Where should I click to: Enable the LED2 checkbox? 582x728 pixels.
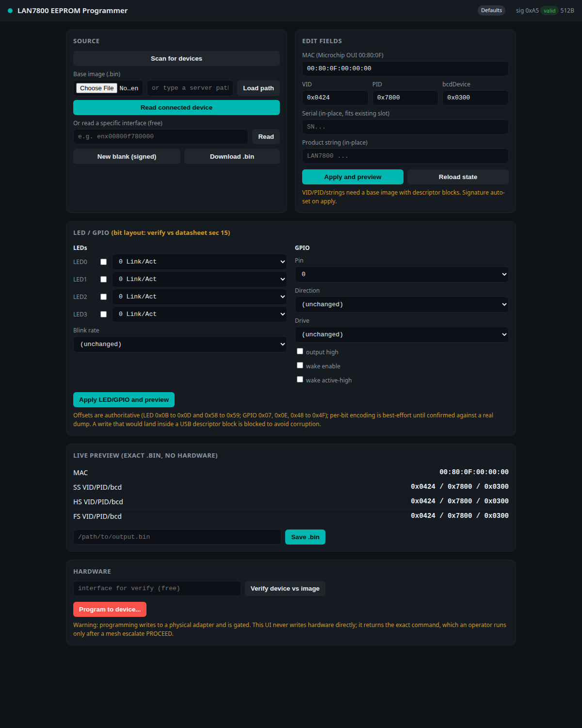[x=103, y=297]
